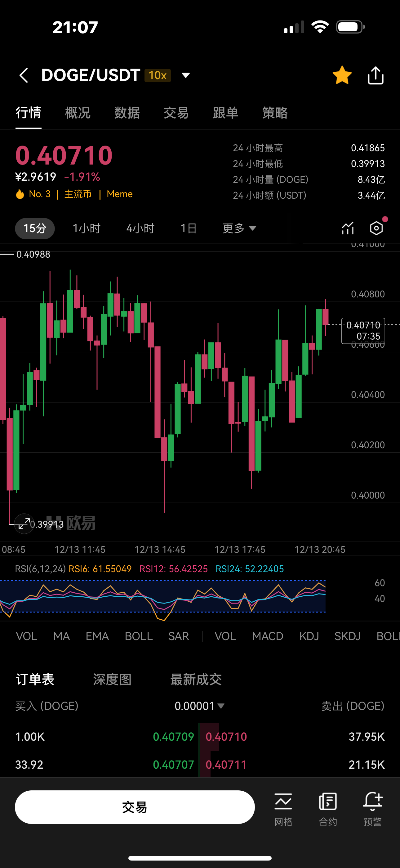Open the No. 3 ranking link
The image size is (400, 868).
(40, 194)
